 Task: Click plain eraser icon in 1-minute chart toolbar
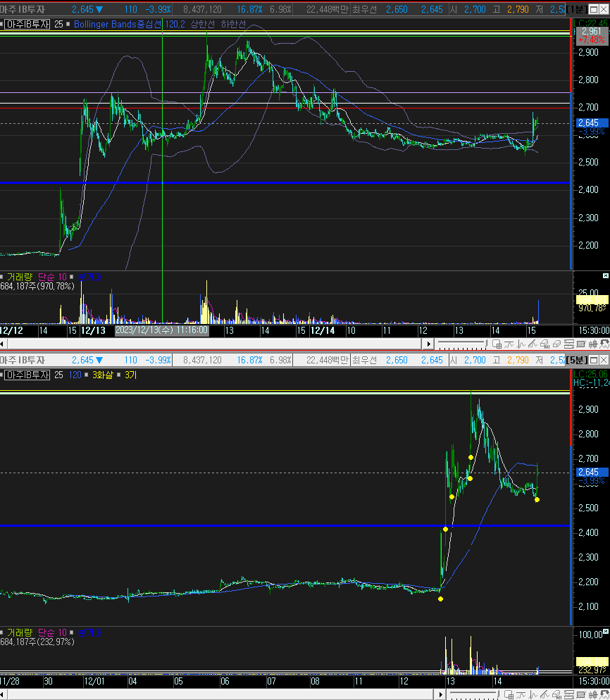click(556, 344)
